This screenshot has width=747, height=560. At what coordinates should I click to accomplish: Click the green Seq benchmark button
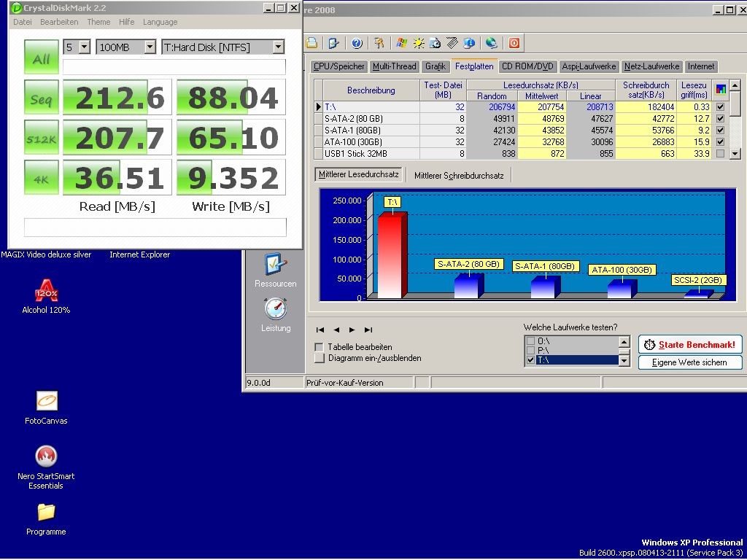(x=42, y=98)
